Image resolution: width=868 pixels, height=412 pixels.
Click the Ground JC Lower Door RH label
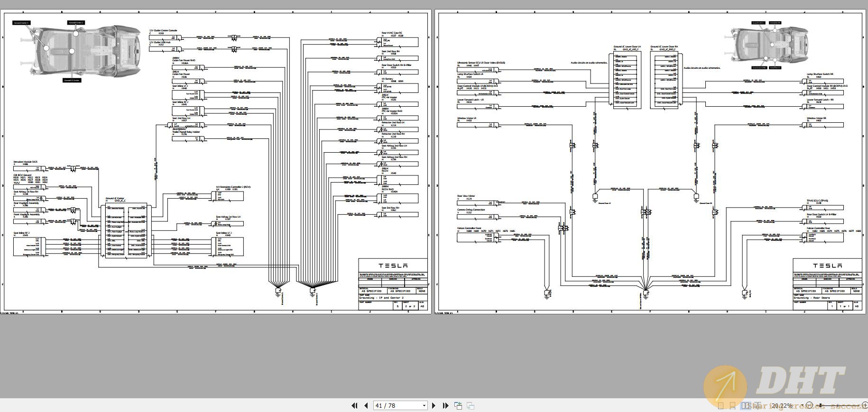664,46
